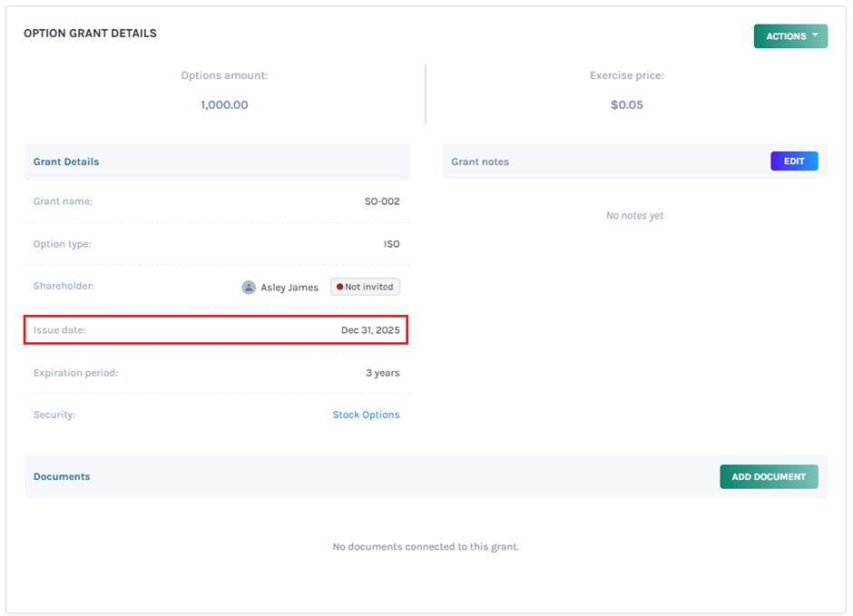Click the caret arrow on ACTIONS button
The width and height of the screenshot is (853, 616).
pyautogui.click(x=815, y=35)
